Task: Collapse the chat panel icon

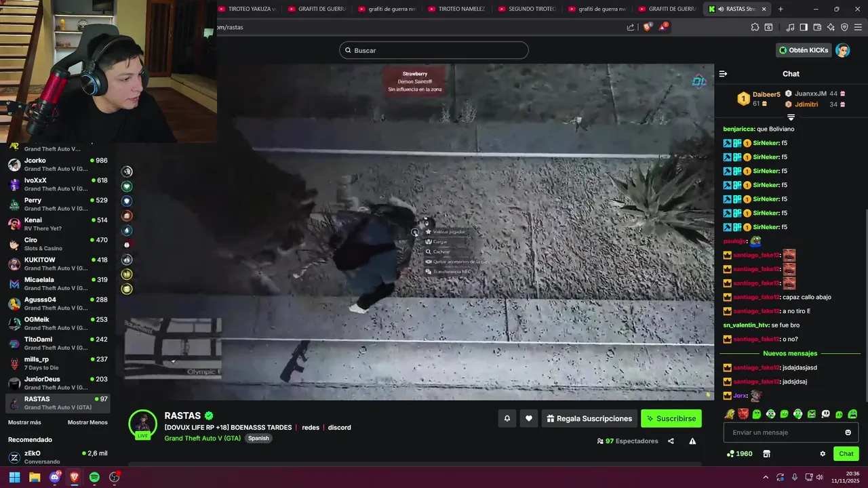Action: pyautogui.click(x=723, y=74)
